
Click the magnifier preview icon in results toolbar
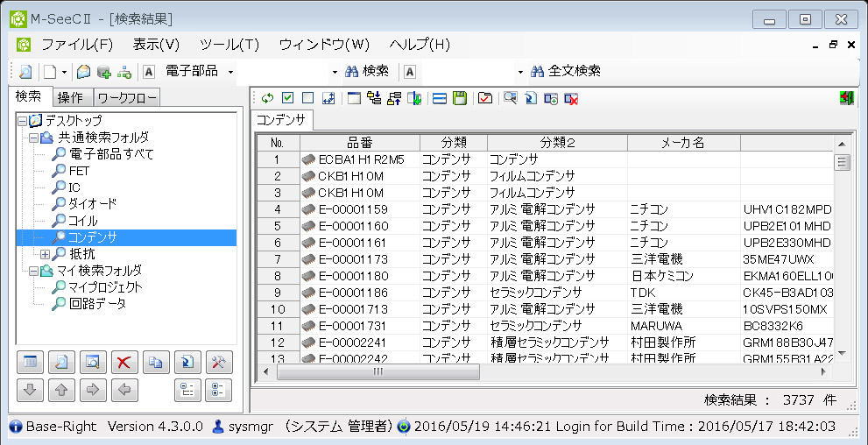tap(510, 98)
